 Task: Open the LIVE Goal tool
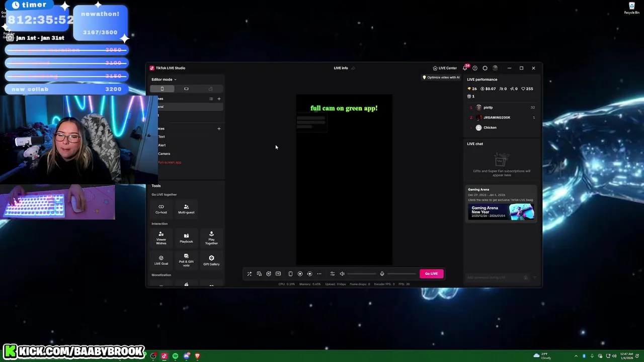161,260
